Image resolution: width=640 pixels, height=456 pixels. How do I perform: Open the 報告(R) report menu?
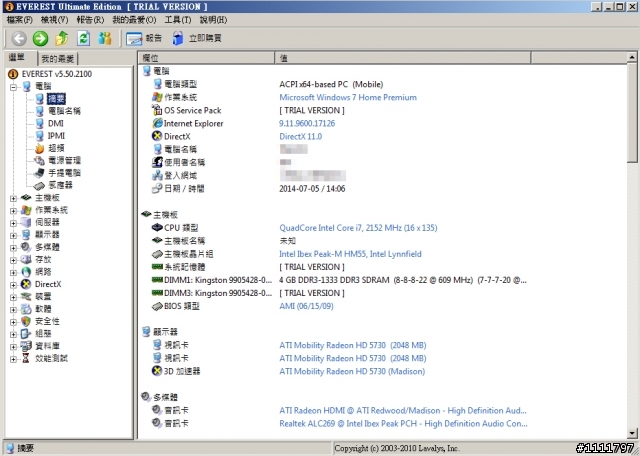coord(90,20)
